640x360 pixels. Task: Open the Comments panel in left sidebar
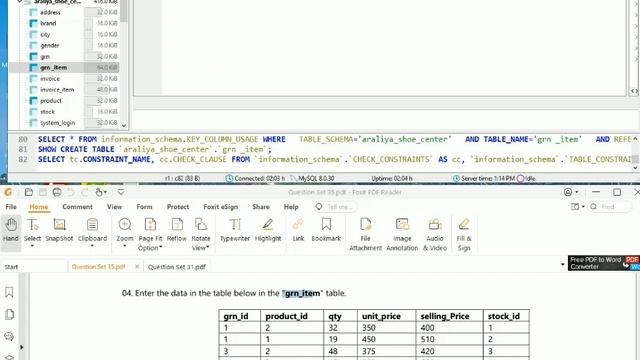coord(9,336)
